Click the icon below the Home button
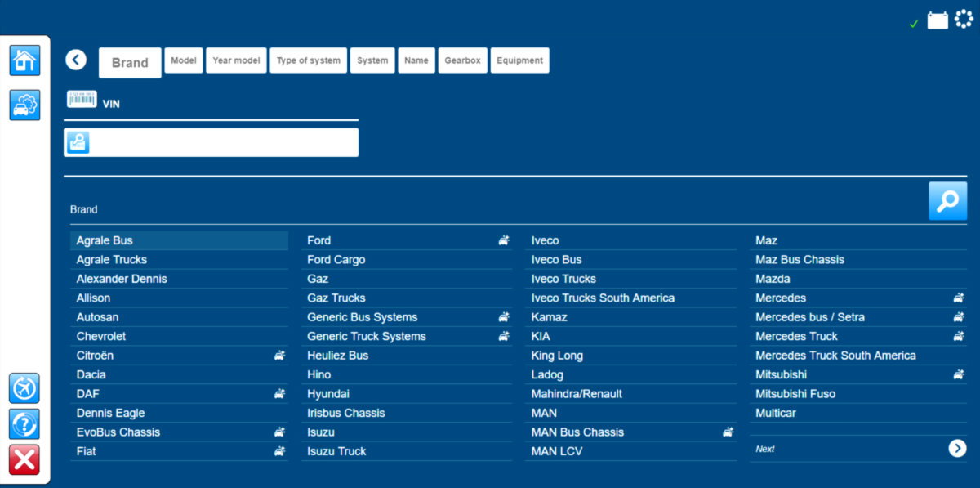Screen dimensions: 980x488 (x=24, y=105)
